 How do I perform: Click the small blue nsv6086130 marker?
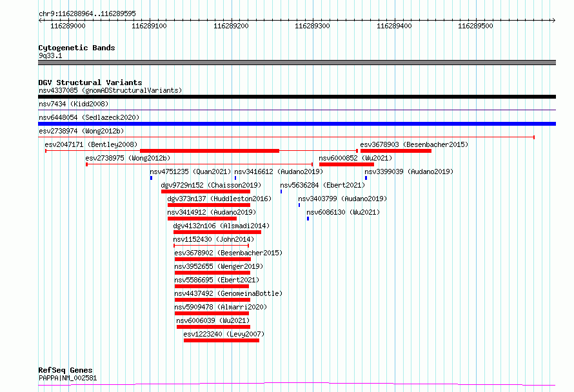(x=308, y=219)
